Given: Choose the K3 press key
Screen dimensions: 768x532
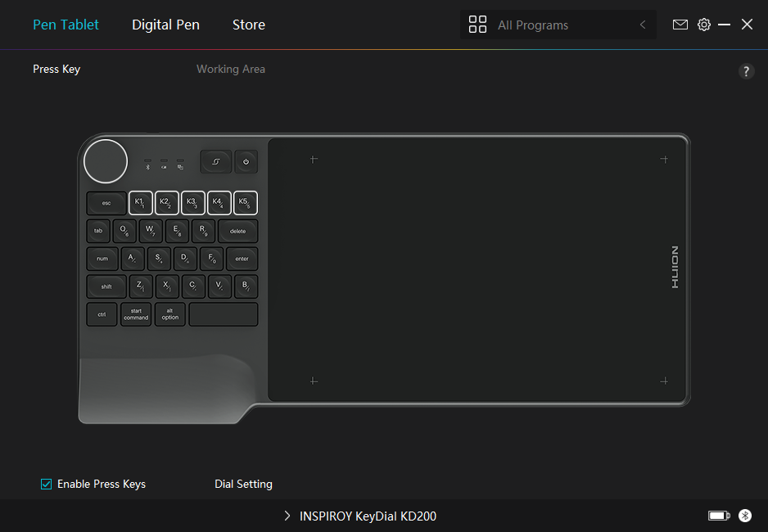Looking at the screenshot, I should pyautogui.click(x=193, y=203).
